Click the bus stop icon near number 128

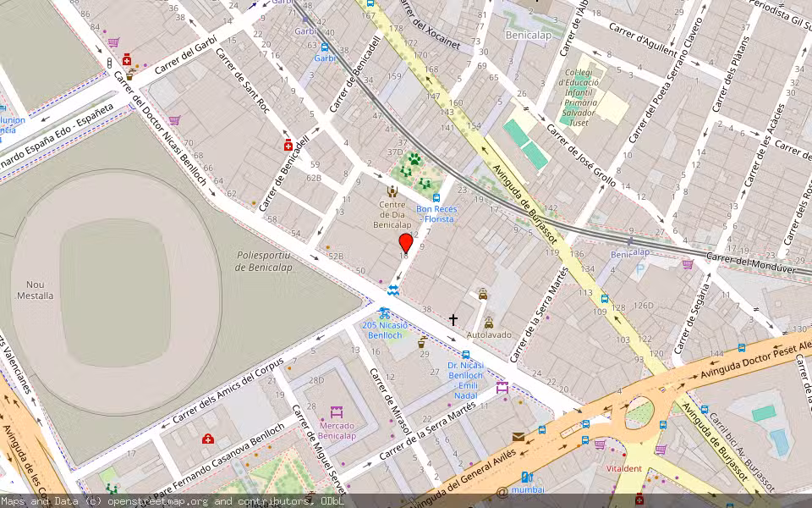(x=604, y=299)
